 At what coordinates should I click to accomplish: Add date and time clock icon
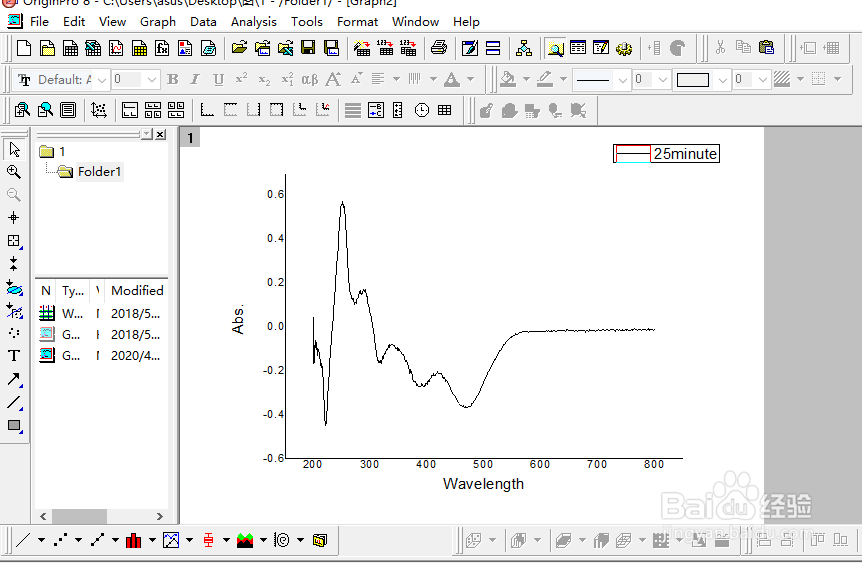coord(422,111)
